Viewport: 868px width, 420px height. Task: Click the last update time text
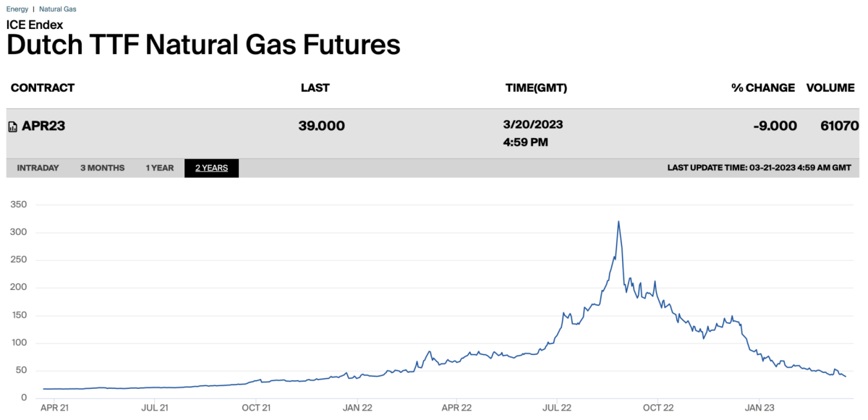759,168
